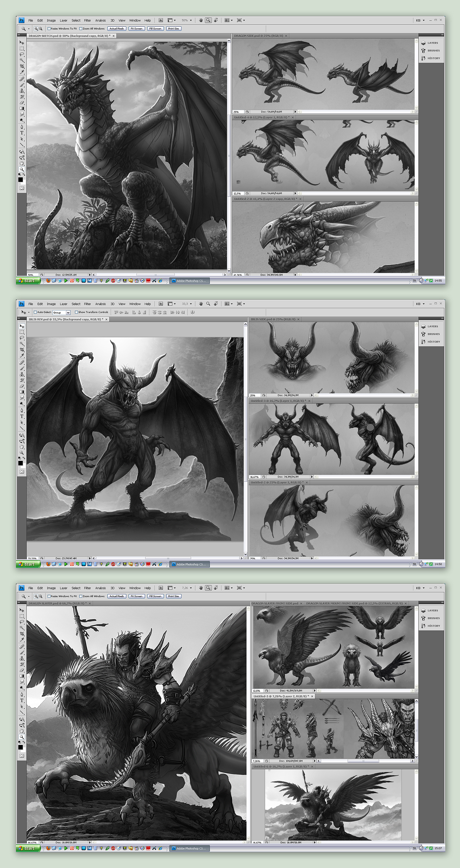Click Zoom In icon in the DRAGON SKETCH options bar
Screen dimensions: 460x868
point(36,29)
